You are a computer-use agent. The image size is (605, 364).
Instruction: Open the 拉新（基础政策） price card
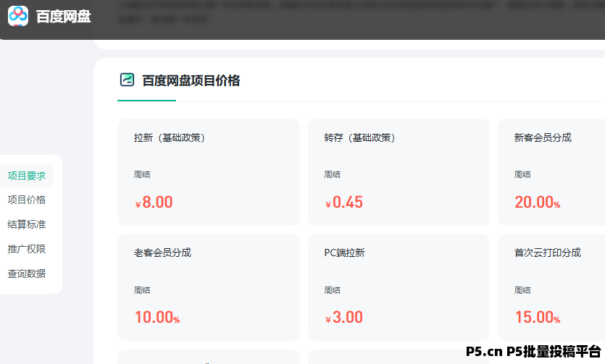tap(208, 172)
